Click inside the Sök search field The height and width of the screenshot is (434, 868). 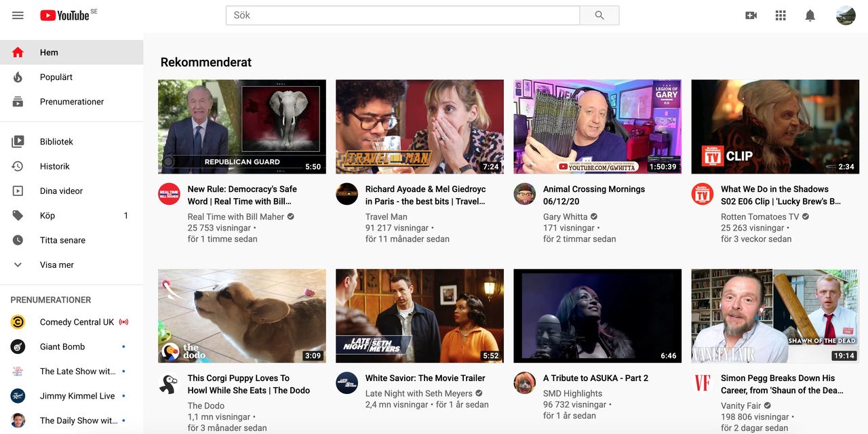click(403, 15)
